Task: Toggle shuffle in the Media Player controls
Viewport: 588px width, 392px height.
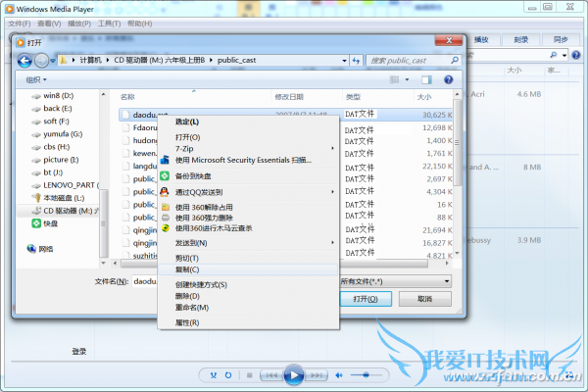Action: (x=214, y=375)
